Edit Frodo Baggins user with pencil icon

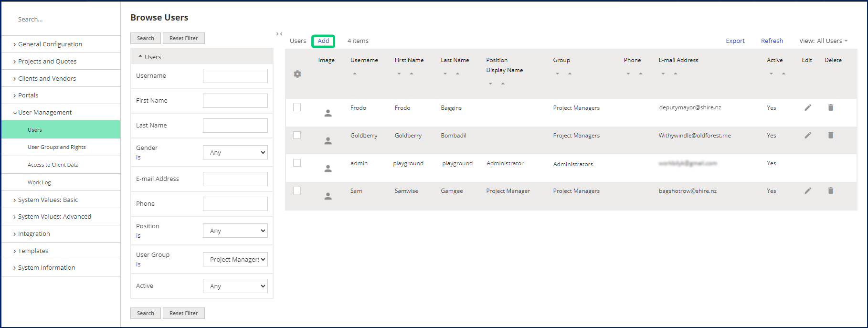coord(808,107)
